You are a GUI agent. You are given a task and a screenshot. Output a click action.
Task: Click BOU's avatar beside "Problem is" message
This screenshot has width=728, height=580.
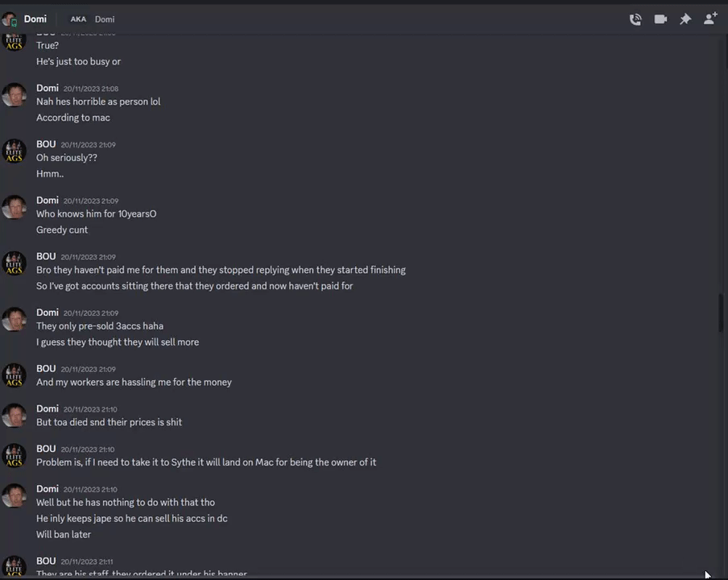14,455
